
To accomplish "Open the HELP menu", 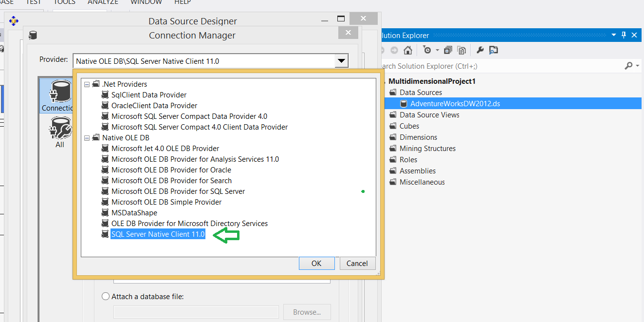I will [x=183, y=2].
